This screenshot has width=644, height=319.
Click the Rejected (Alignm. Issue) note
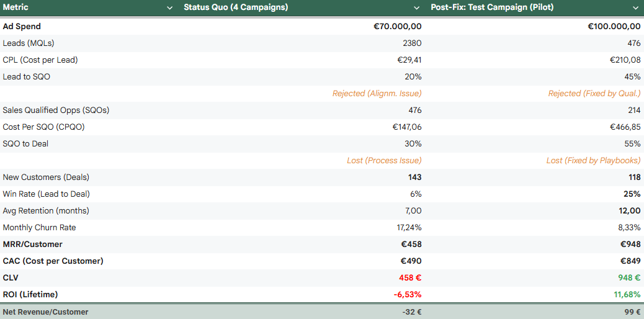[x=377, y=94]
